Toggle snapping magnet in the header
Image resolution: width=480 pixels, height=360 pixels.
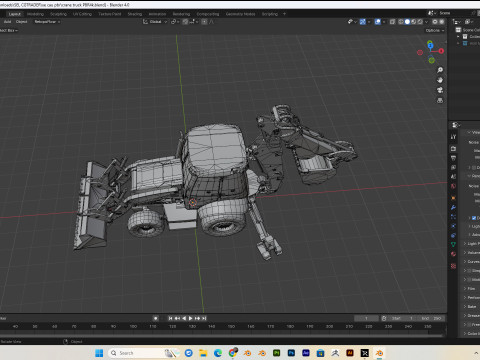click(185, 22)
